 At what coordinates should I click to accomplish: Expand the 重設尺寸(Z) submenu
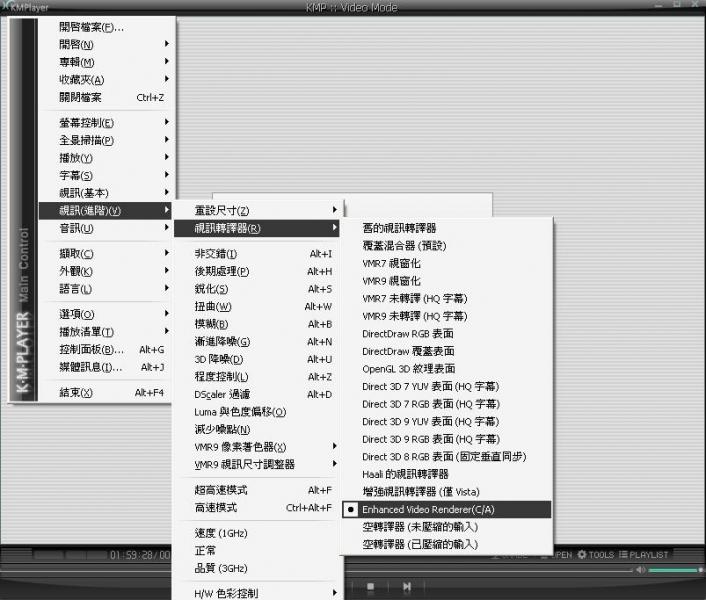tap(257, 210)
